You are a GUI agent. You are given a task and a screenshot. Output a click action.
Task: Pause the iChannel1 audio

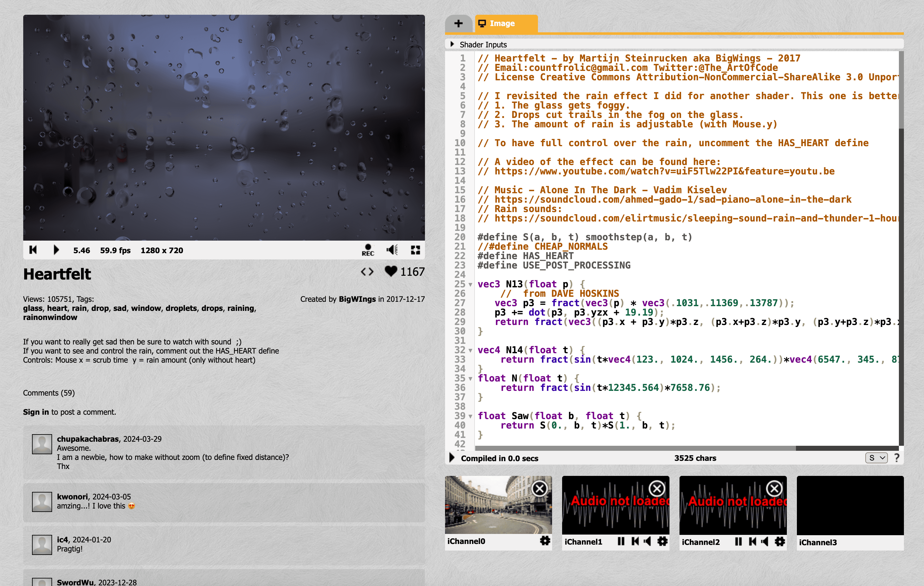tap(621, 541)
